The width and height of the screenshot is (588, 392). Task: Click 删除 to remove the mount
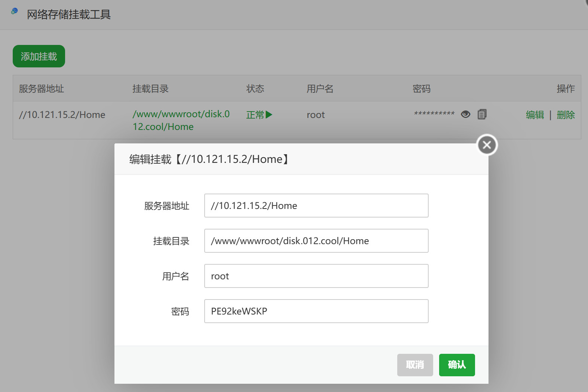point(565,115)
